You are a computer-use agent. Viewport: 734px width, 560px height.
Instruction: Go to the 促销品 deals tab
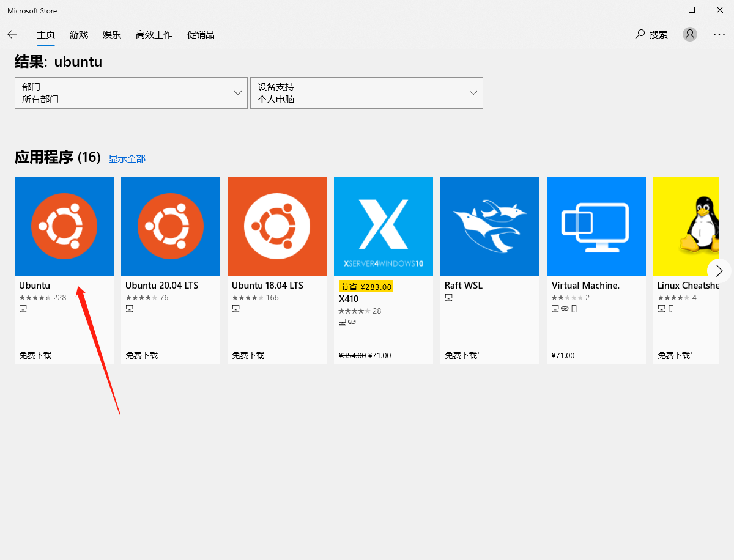[201, 34]
